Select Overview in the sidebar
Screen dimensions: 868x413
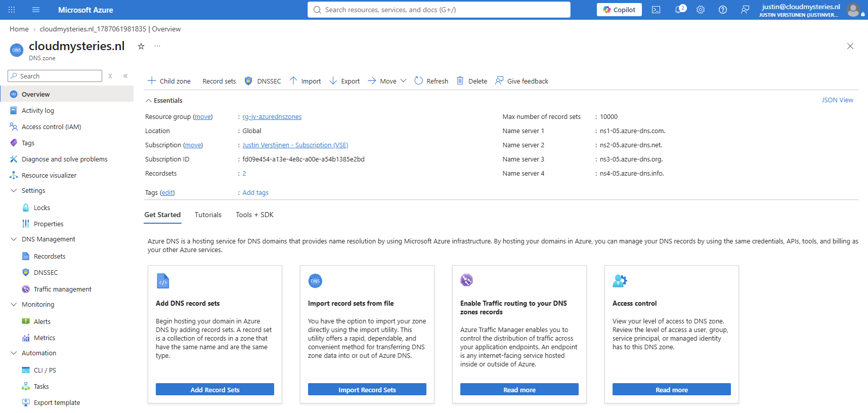click(x=67, y=94)
